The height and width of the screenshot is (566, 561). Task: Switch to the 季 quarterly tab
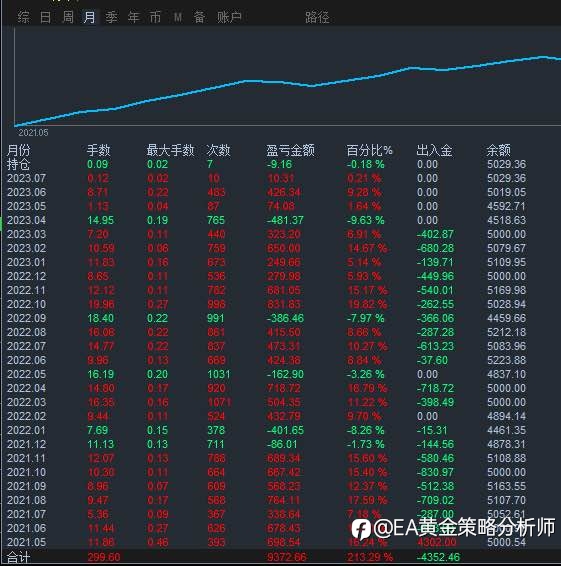tap(111, 17)
